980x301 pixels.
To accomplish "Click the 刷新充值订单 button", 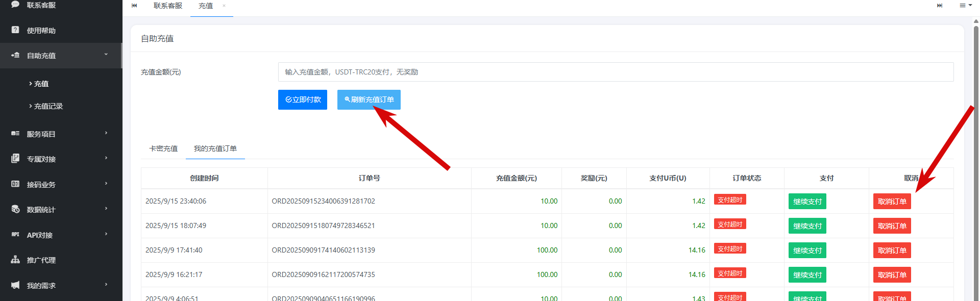I will pyautogui.click(x=369, y=99).
